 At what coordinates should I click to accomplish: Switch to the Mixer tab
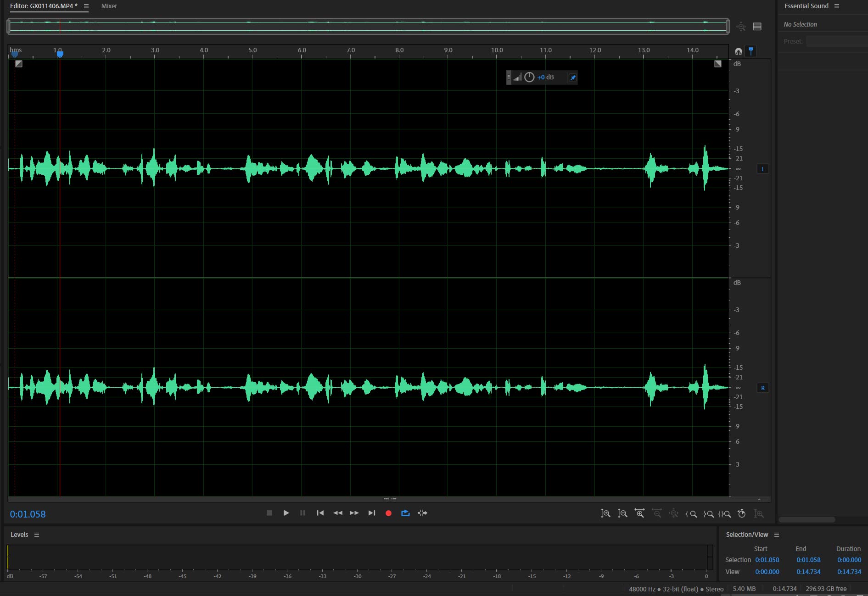coord(109,6)
